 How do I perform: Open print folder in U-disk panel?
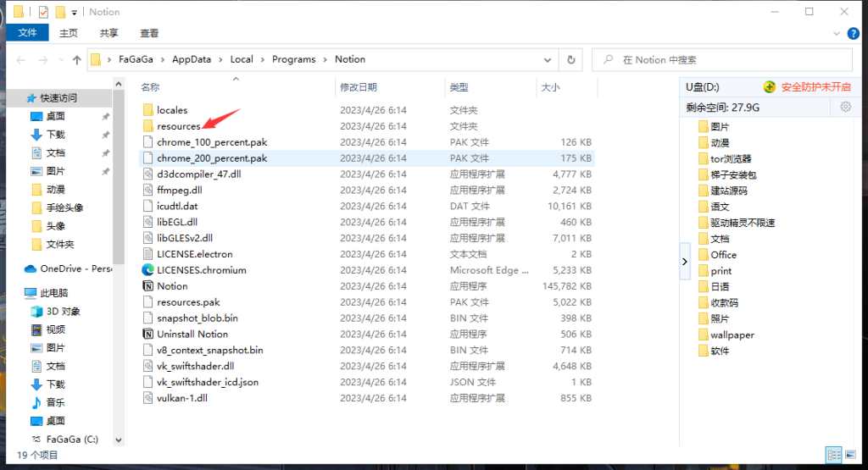coord(715,271)
